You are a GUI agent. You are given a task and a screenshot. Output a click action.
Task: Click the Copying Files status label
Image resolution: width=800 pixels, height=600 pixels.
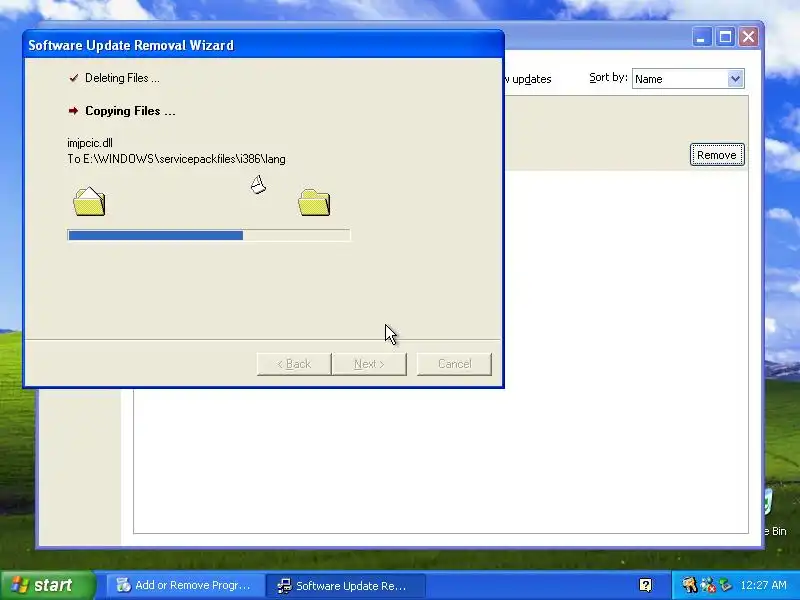(x=130, y=111)
